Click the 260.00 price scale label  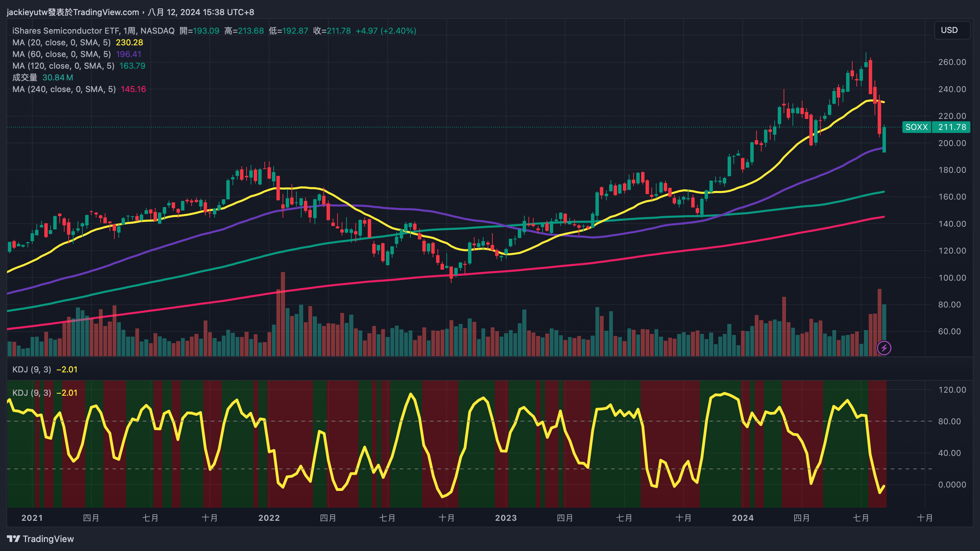(x=952, y=62)
